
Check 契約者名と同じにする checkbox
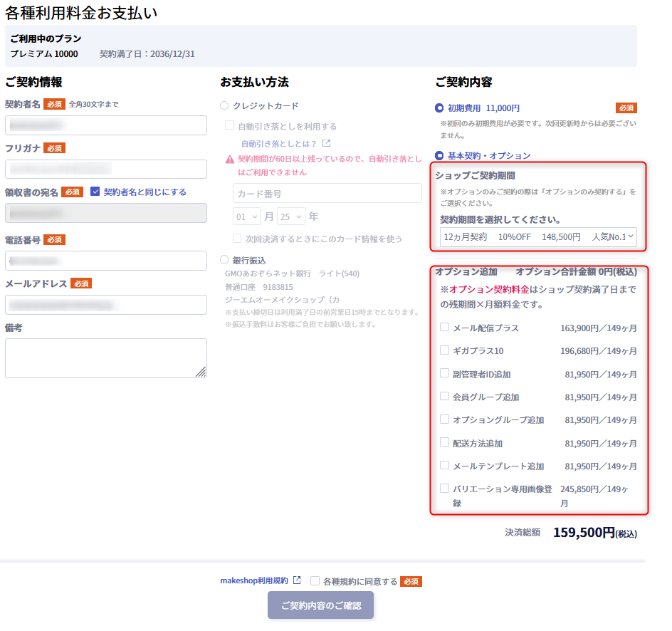point(95,192)
